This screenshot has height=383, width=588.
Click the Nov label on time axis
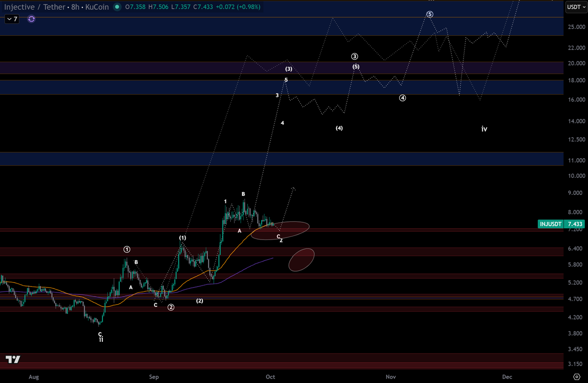[x=391, y=377]
